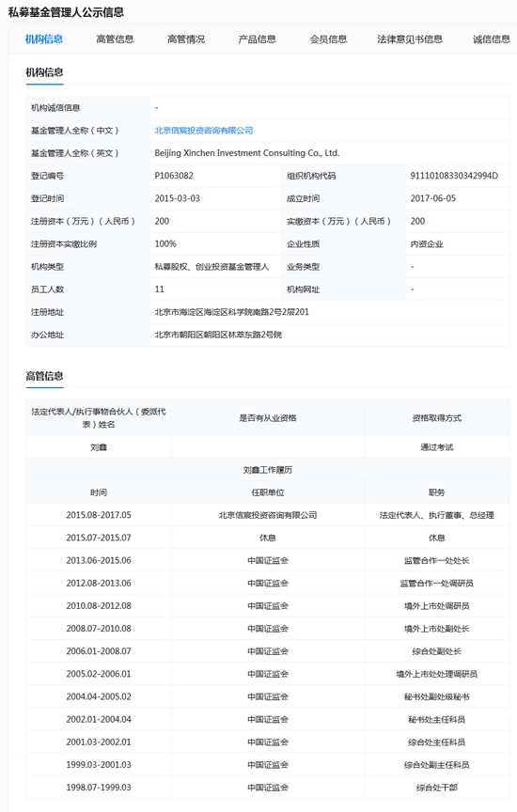Go to the 会员信息 tab

pyautogui.click(x=328, y=39)
